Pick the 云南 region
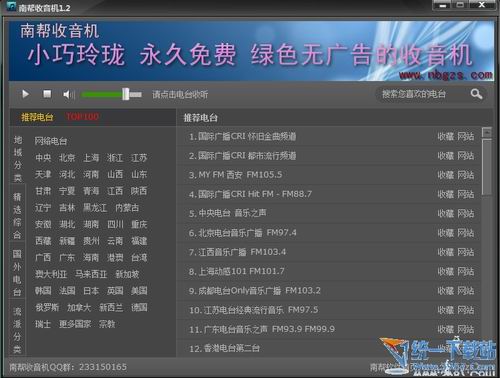The height and width of the screenshot is (378, 500). pyautogui.click(x=115, y=241)
